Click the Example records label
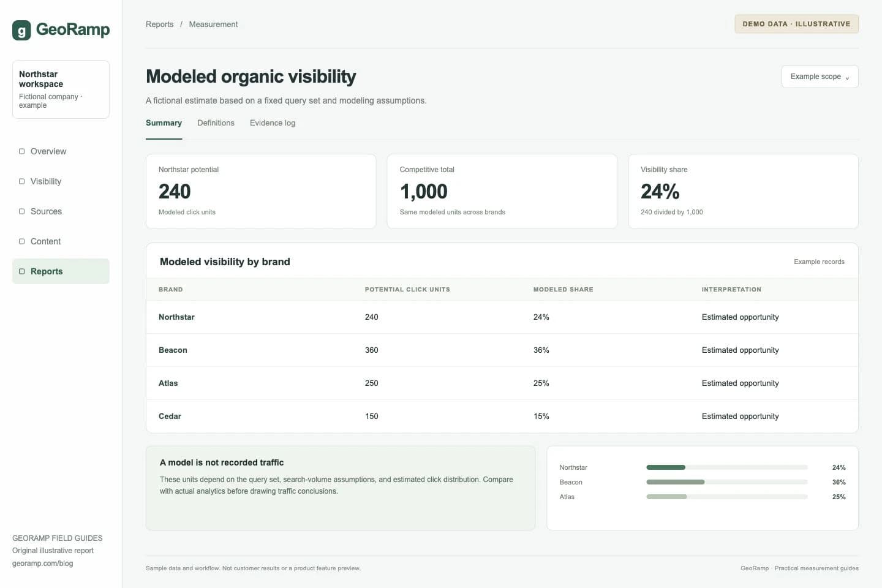Viewport: 882px width, 588px height. (x=819, y=262)
